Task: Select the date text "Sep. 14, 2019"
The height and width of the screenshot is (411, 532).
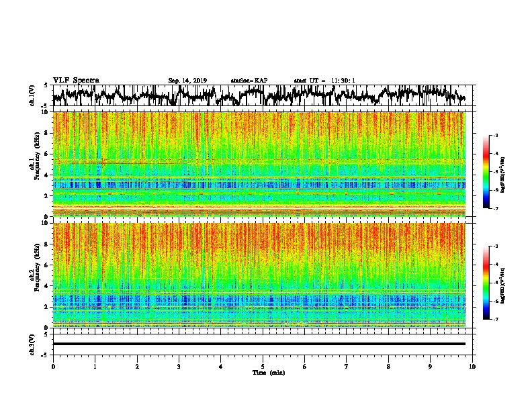Action: coord(187,81)
